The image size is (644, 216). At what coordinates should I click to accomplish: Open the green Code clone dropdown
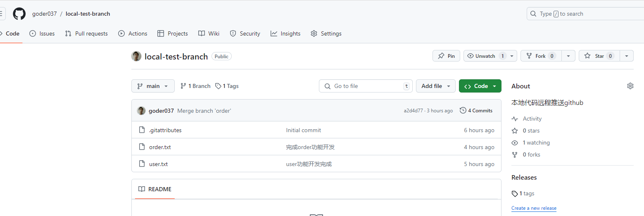480,86
